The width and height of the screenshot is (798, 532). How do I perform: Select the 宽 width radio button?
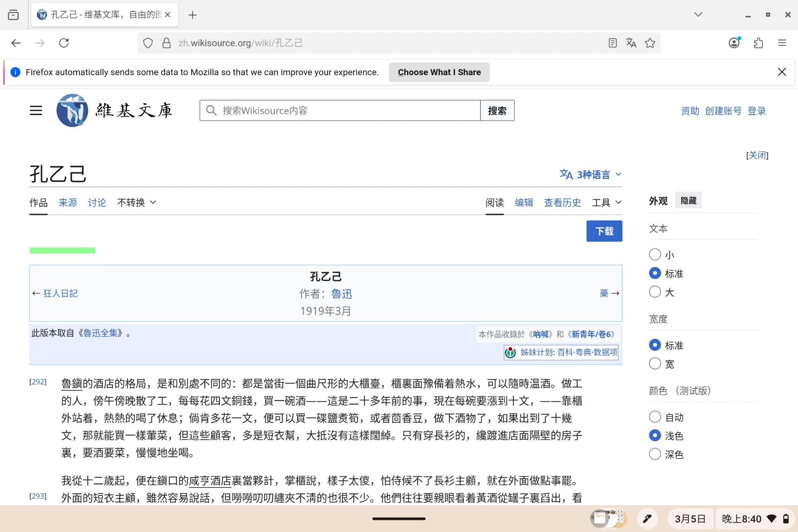click(x=655, y=364)
